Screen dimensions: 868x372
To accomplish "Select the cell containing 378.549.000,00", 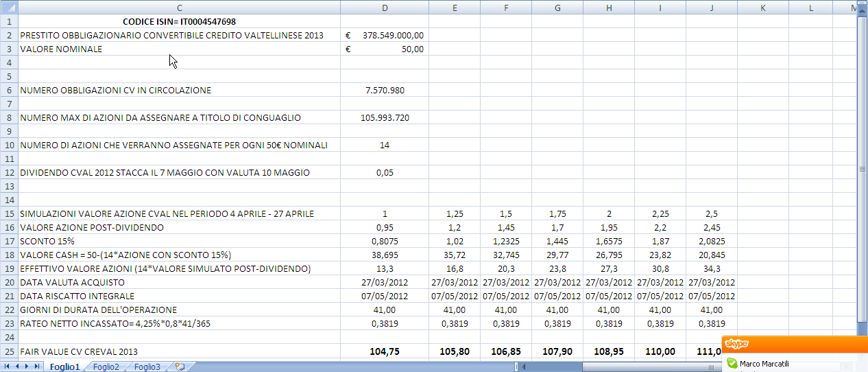I will click(384, 35).
